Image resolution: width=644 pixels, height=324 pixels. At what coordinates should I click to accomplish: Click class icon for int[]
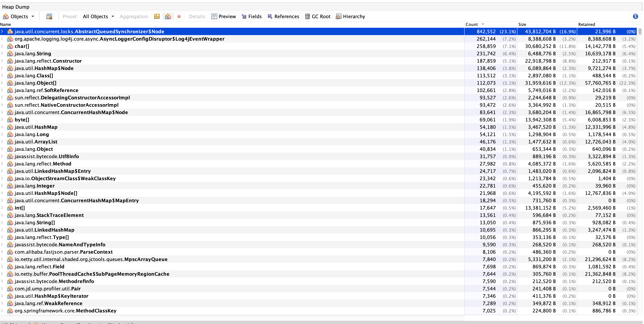[x=10, y=208]
